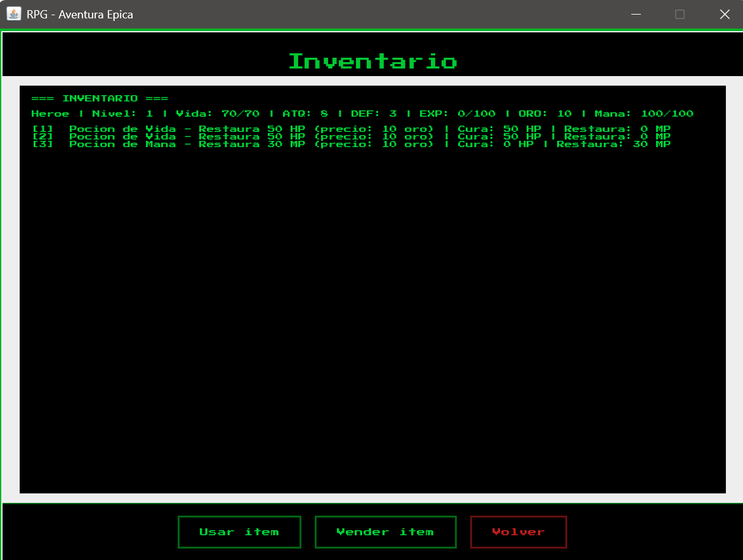
Task: Click the Inventario page title
Action: coord(373,61)
